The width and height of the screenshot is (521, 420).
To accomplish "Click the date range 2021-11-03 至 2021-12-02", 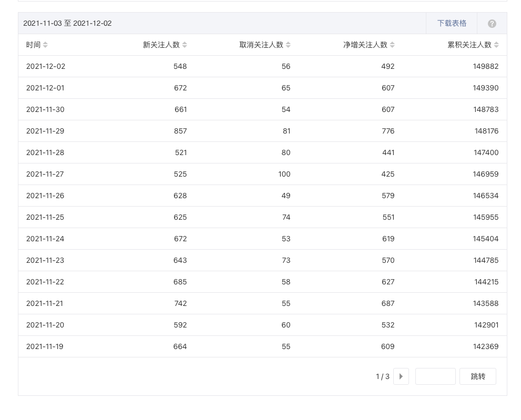I will (x=67, y=24).
